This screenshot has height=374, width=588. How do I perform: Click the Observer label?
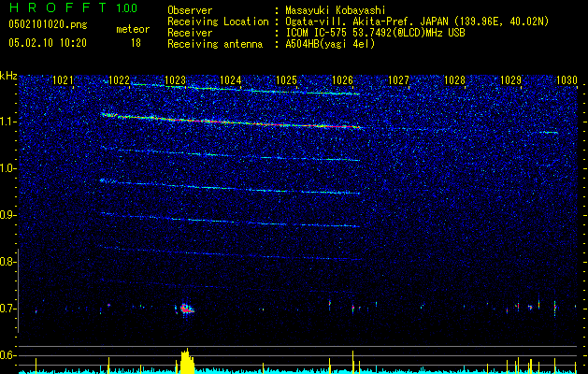190,10
